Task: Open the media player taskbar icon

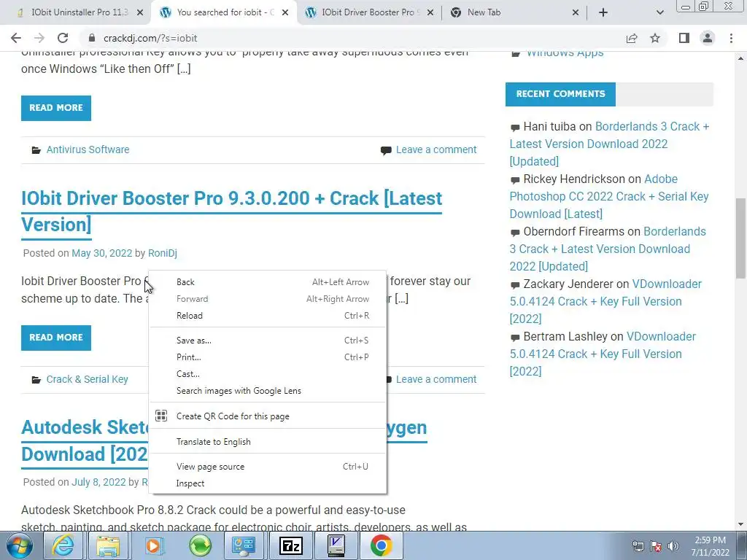Action: point(153,545)
